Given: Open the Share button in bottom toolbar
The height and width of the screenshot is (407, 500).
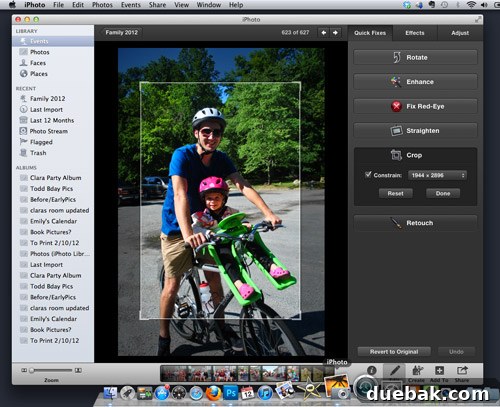Looking at the screenshot, I should pyautogui.click(x=462, y=373).
